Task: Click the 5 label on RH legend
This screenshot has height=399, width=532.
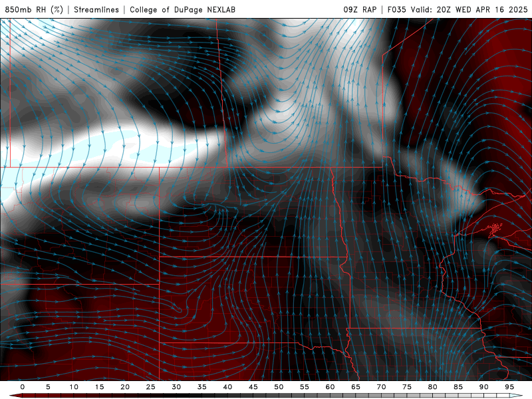Action: (48, 387)
